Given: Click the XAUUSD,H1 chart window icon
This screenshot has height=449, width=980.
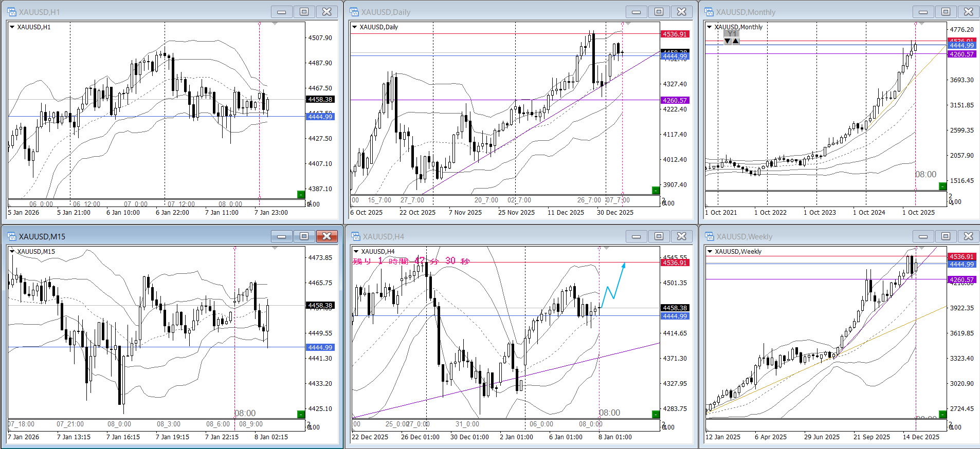Looking at the screenshot, I should coord(12,12).
